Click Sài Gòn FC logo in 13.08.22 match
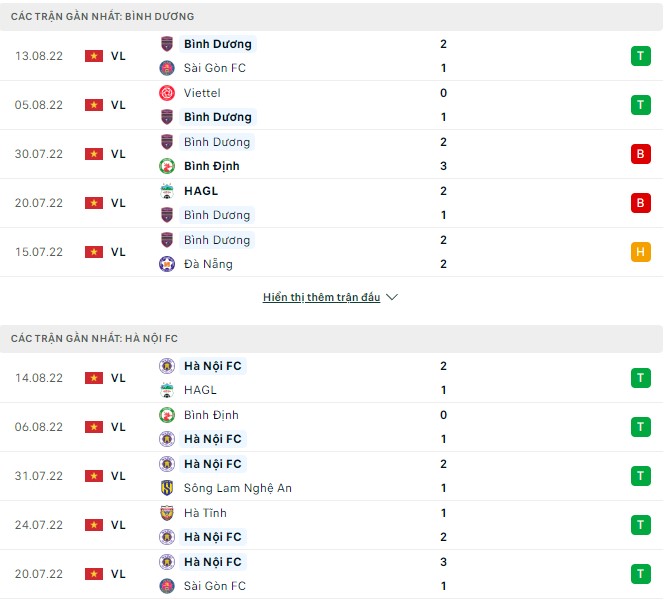Screen dimensions: 672x600 point(167,68)
